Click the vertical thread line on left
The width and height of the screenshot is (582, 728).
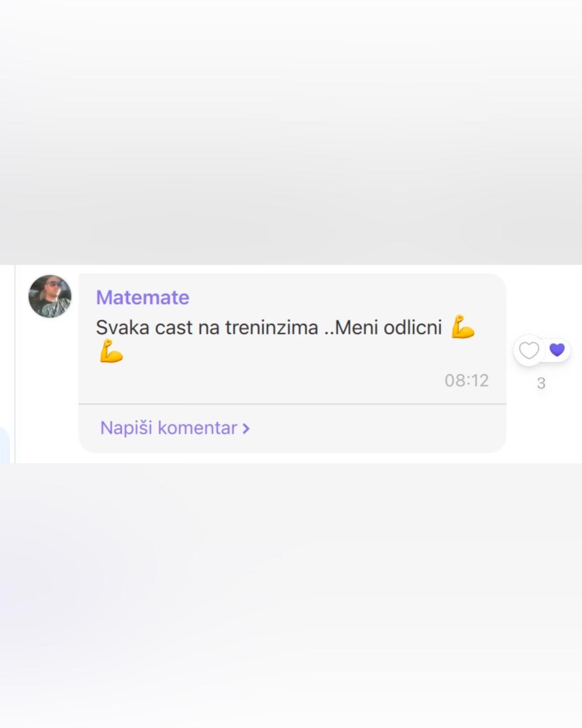[15, 364]
